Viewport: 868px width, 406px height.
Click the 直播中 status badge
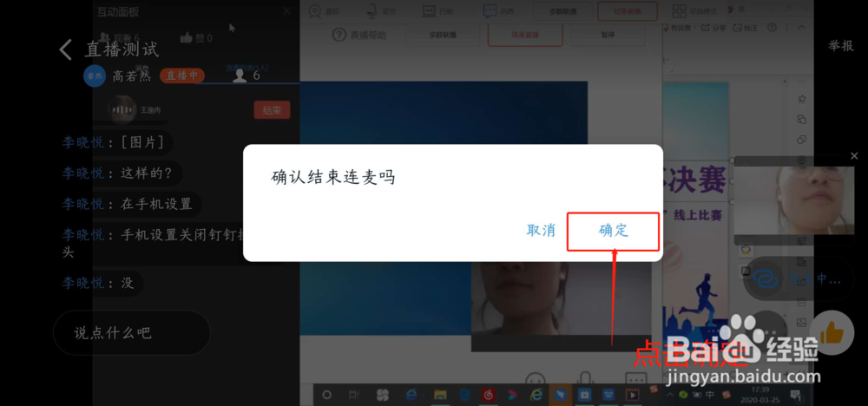(182, 75)
